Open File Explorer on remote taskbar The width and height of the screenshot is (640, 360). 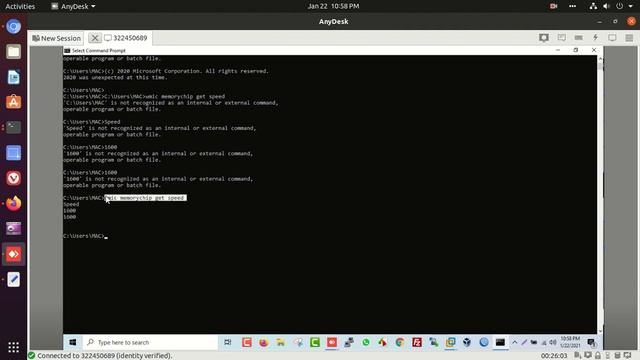[x=280, y=342]
